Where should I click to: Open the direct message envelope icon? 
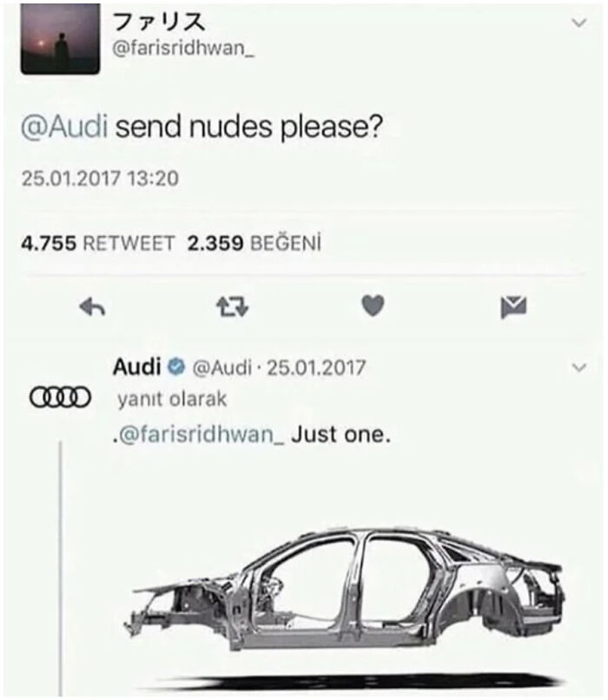513,307
